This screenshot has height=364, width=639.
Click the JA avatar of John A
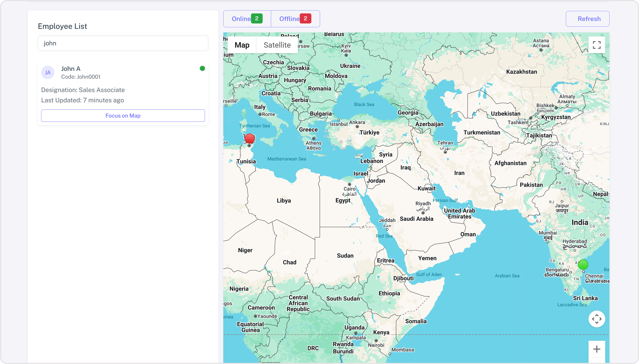[x=48, y=73]
